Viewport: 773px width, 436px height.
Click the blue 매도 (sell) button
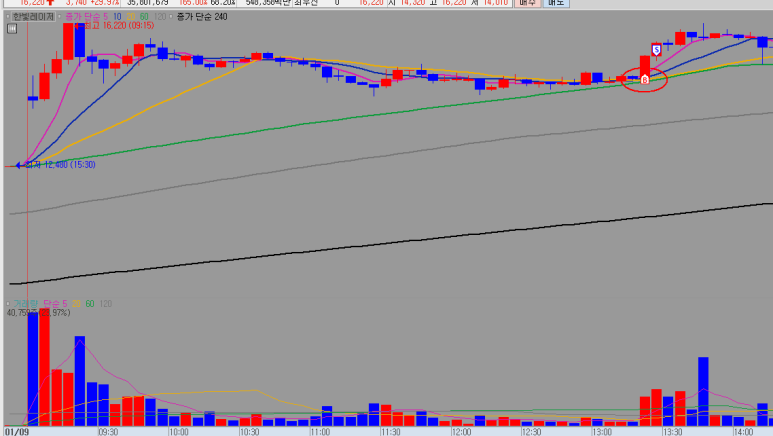556,2
